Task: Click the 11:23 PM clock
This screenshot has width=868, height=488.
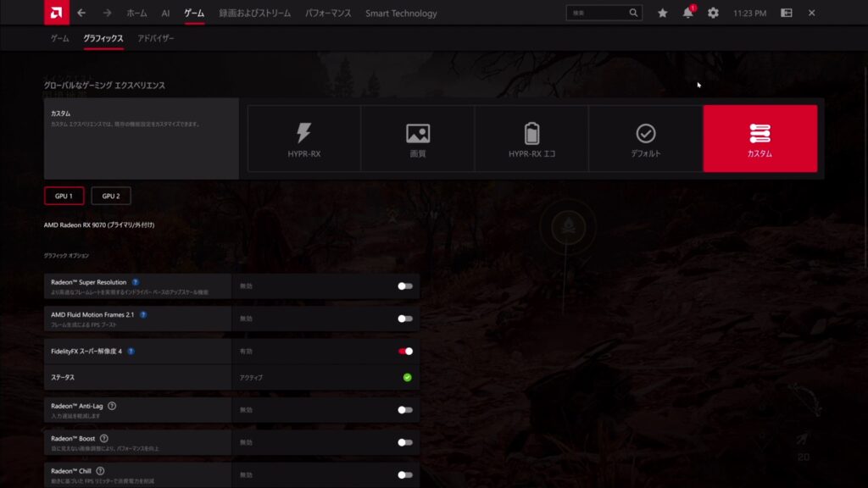Action: [x=749, y=14]
